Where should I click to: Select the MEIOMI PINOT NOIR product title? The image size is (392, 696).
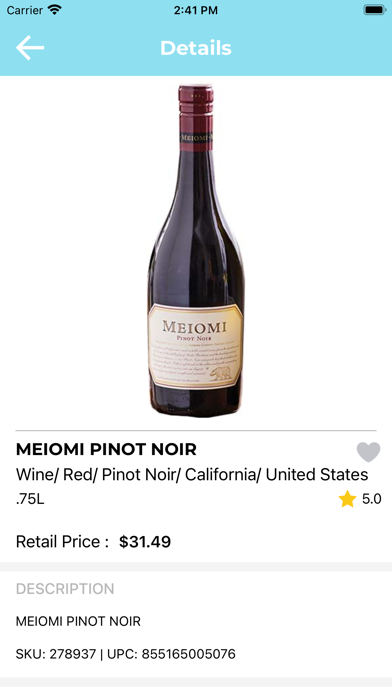[x=106, y=450]
